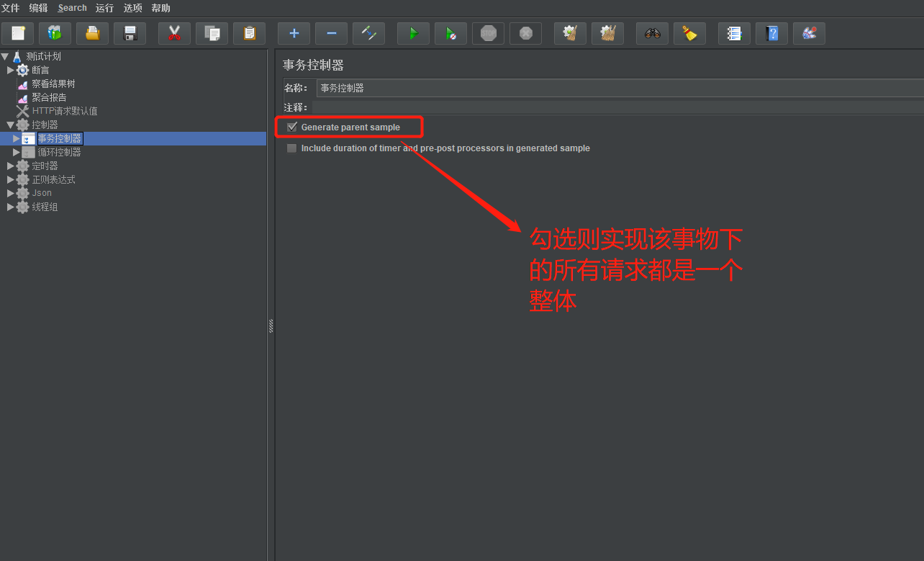Image resolution: width=924 pixels, height=561 pixels.
Task: Expand the 线程组 tree node arrow
Action: (x=11, y=207)
